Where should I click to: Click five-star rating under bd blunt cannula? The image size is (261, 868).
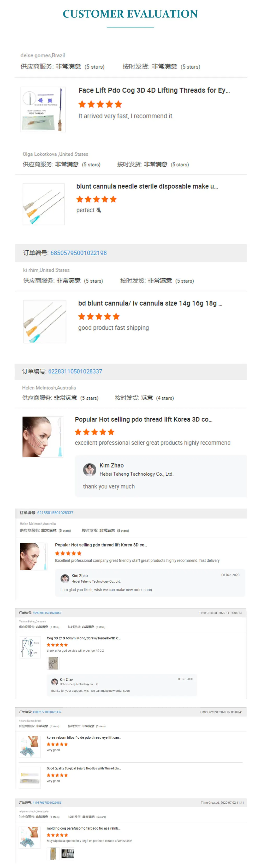tap(99, 316)
